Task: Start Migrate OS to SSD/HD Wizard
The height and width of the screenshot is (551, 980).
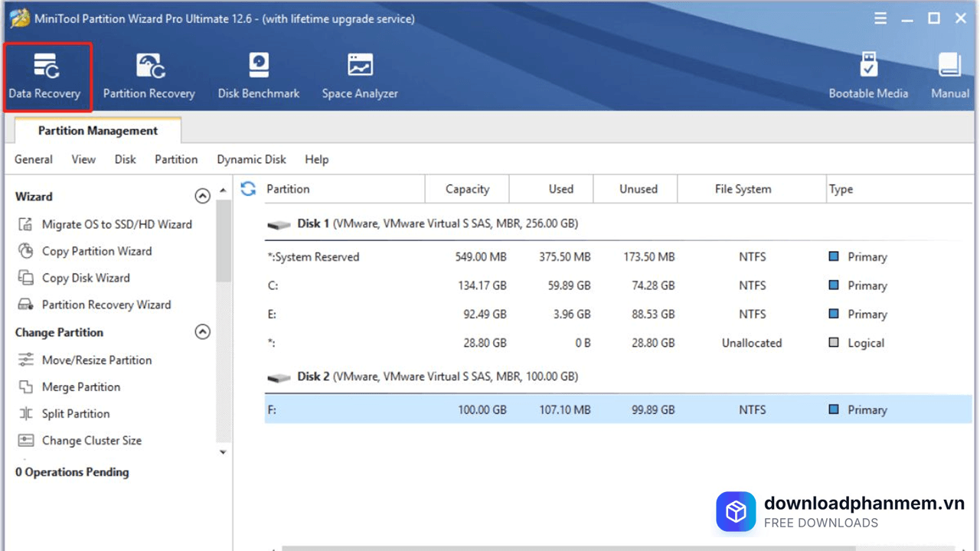Action: (116, 224)
